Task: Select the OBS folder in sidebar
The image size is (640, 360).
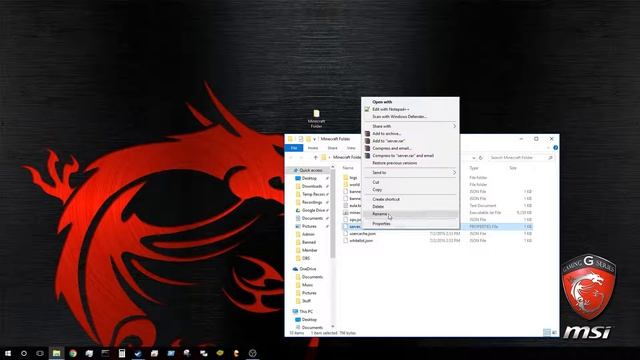Action: 303,258
